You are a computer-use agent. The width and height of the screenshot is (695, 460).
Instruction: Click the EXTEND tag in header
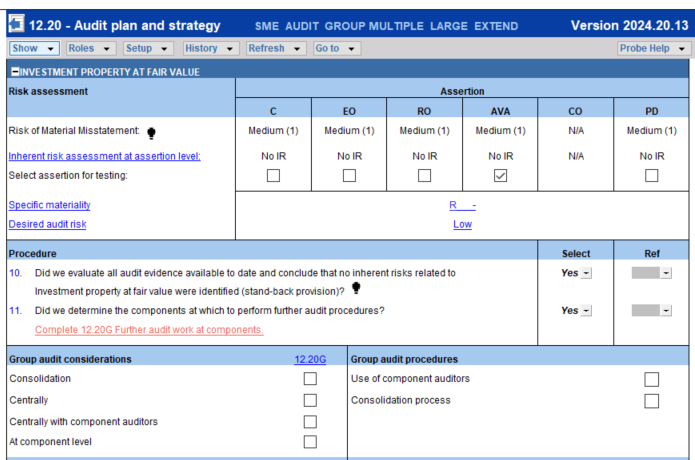tap(496, 26)
